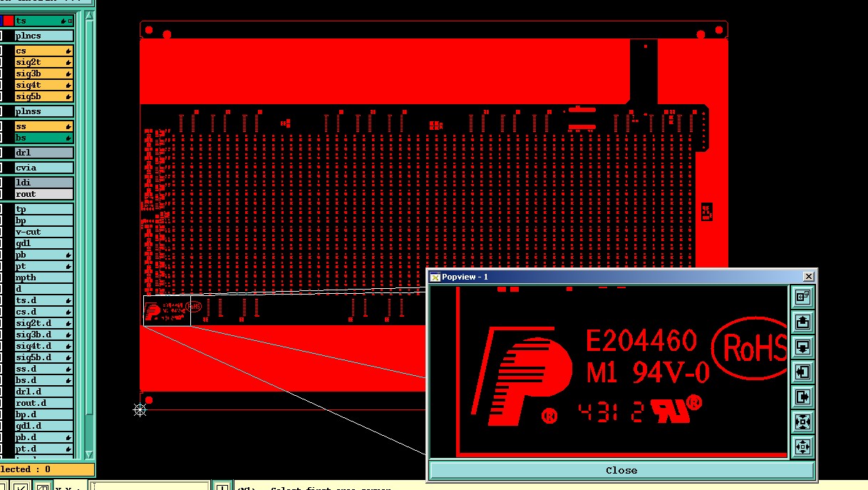
Task: Select the sig3b.d layer row
Action: 44,335
